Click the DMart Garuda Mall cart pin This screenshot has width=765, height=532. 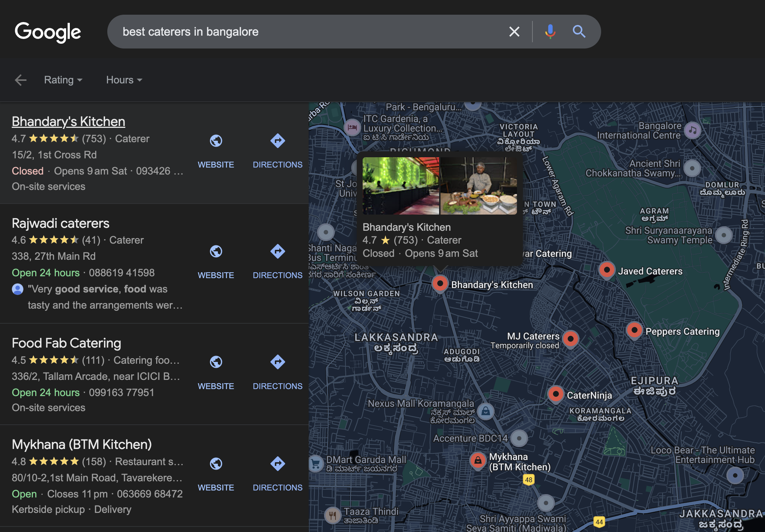point(315,464)
